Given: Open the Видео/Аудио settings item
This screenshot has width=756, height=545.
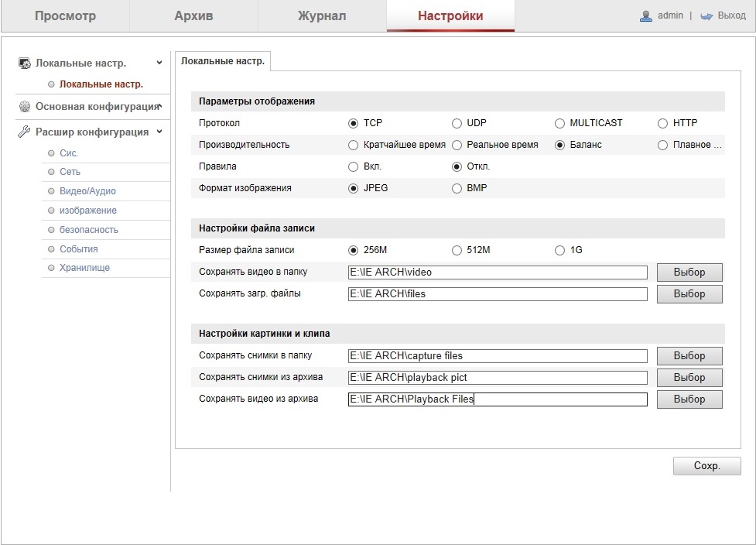Looking at the screenshot, I should click(87, 191).
